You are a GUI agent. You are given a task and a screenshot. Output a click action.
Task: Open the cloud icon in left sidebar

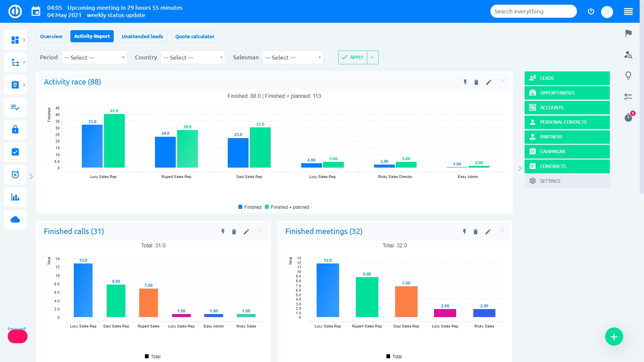(15, 220)
